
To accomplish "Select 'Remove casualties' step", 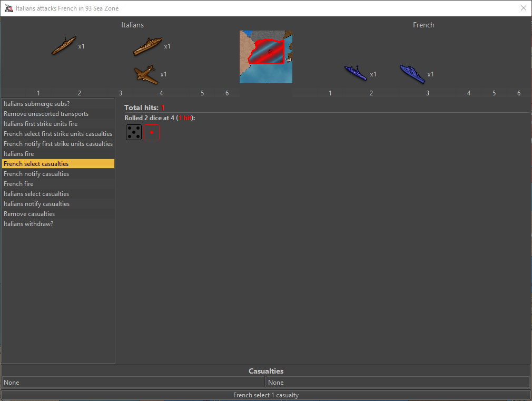I will coord(58,214).
